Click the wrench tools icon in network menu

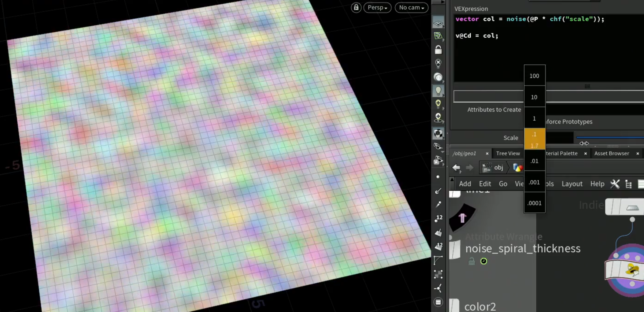pos(615,184)
